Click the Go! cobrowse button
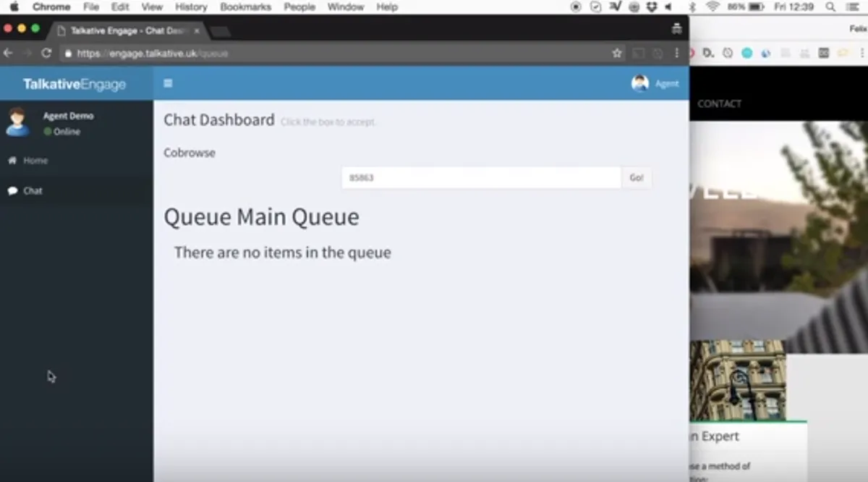 [x=637, y=177]
